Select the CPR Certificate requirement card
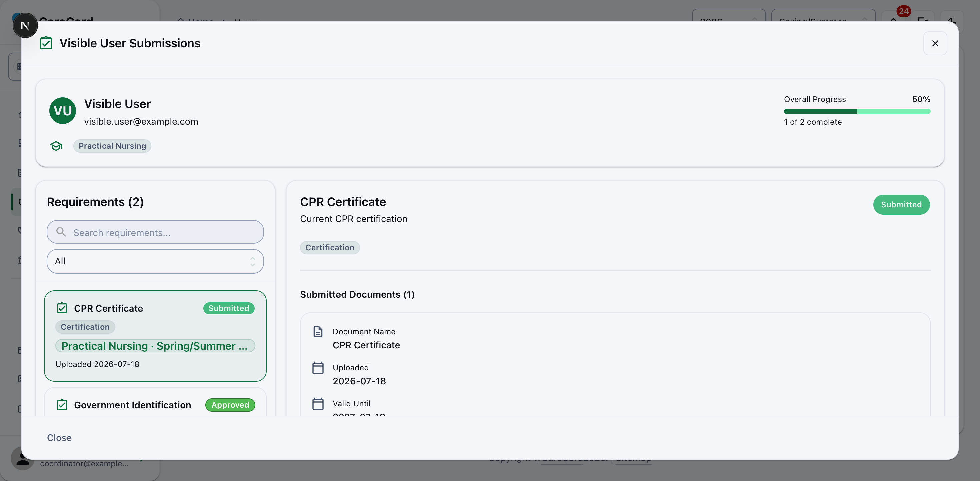 pyautogui.click(x=155, y=336)
